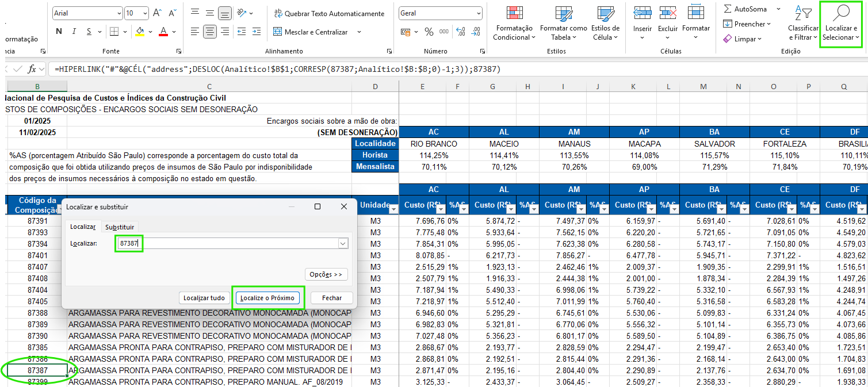The image size is (868, 387).
Task: Apply italic formatting to the cell
Action: click(74, 32)
